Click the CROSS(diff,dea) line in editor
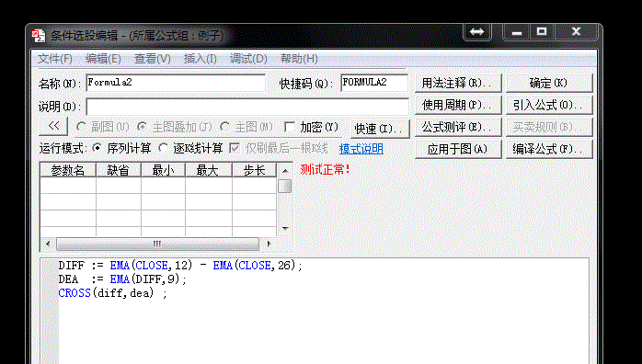642x364 pixels. (113, 293)
